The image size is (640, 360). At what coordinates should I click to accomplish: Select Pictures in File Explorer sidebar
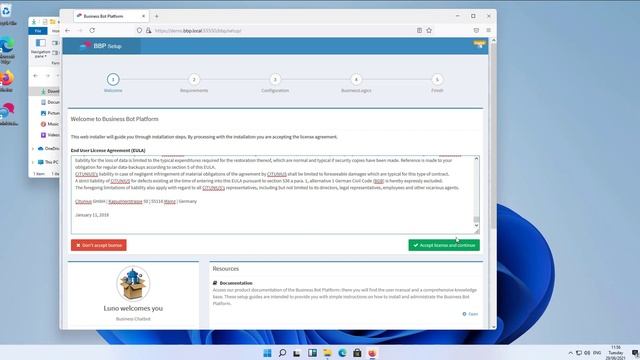pyautogui.click(x=50, y=113)
